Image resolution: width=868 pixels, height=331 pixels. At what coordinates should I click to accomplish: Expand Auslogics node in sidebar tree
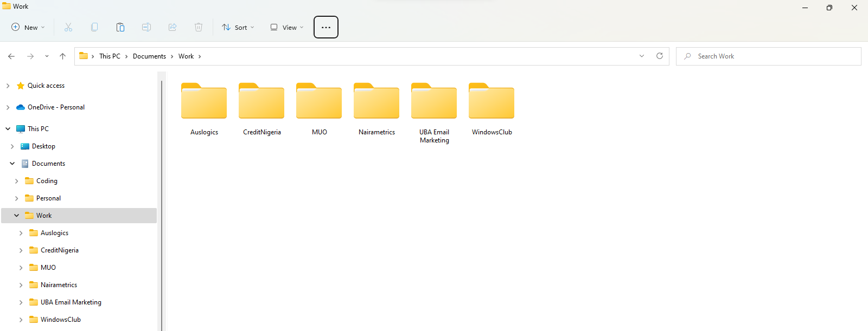[x=21, y=233]
